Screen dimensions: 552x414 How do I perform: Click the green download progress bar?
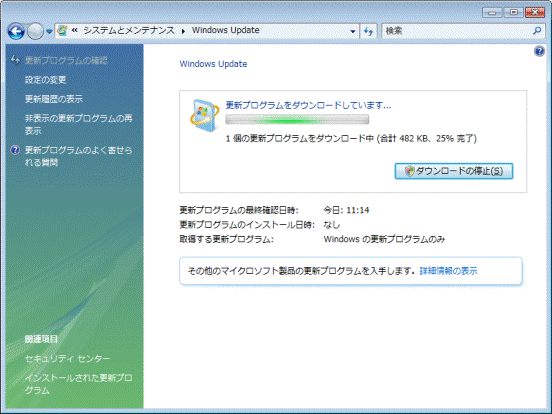coord(297,120)
